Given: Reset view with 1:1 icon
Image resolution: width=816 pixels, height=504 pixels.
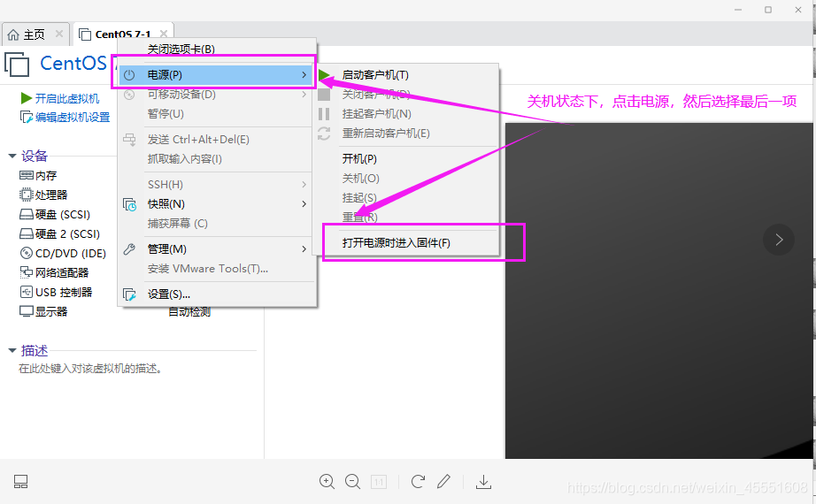Looking at the screenshot, I should coord(379,482).
